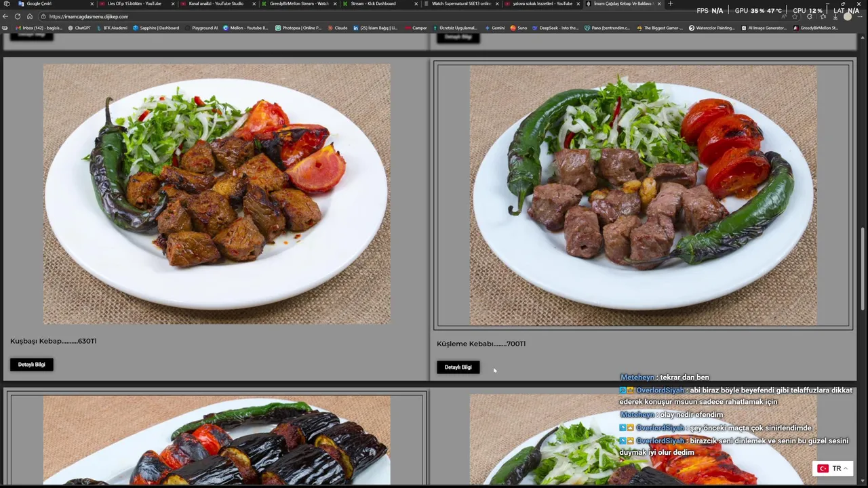The image size is (868, 488).
Task: Open the Mellon - Youtube bookmark
Action: 245,28
